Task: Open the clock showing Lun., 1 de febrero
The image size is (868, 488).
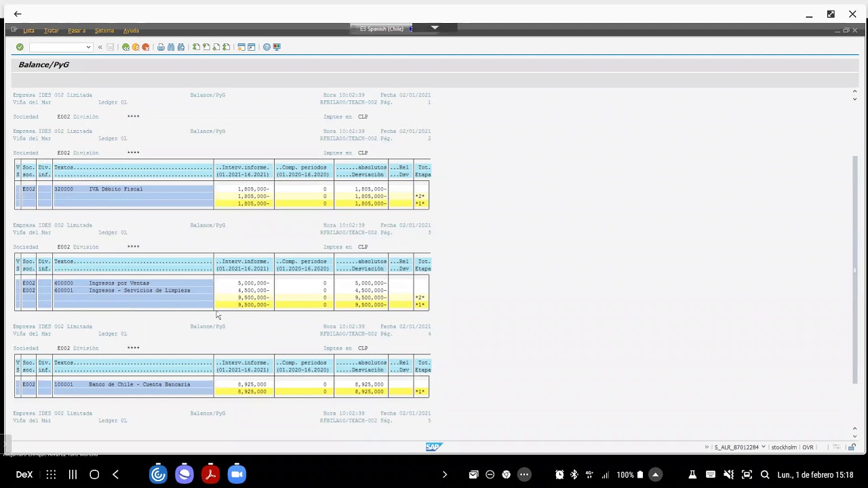Action: pos(815,474)
